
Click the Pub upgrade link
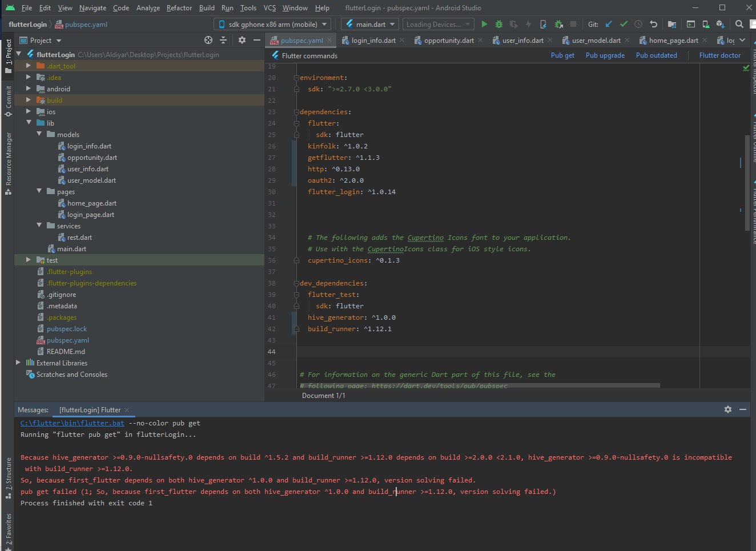605,55
